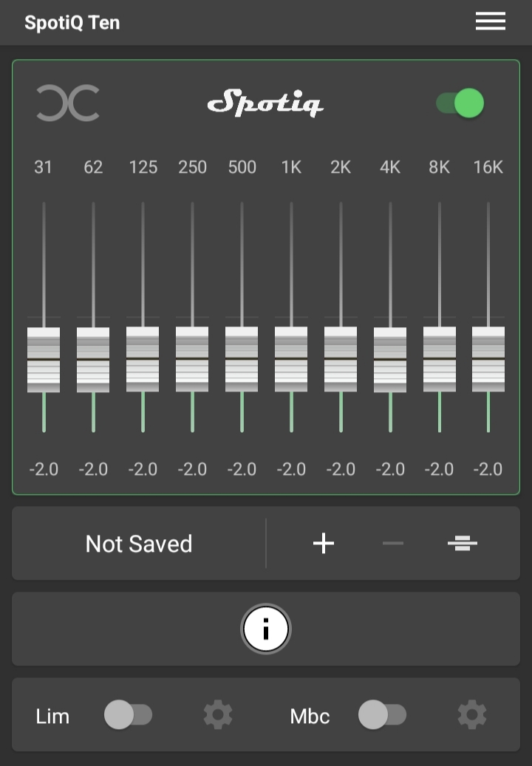Click the 31 Hz band slider handle
The height and width of the screenshot is (766, 532).
point(44,360)
